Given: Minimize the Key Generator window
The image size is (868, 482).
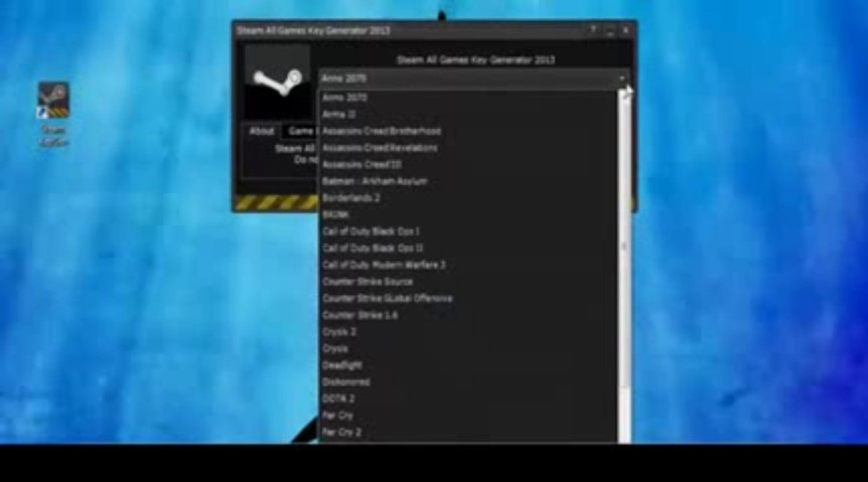Looking at the screenshot, I should 610,30.
